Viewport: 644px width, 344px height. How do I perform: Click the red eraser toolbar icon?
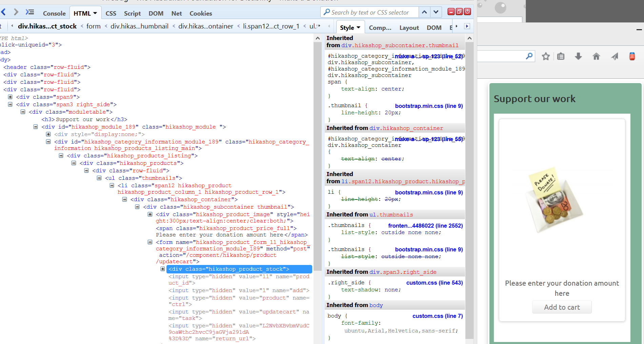point(632,56)
